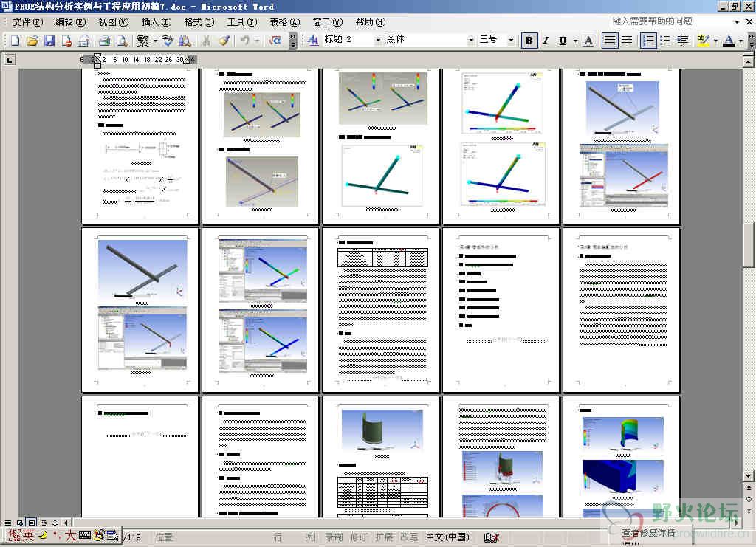Insert equation with the square root icon
Viewport: 756px width, 547px height.
pyautogui.click(x=275, y=41)
